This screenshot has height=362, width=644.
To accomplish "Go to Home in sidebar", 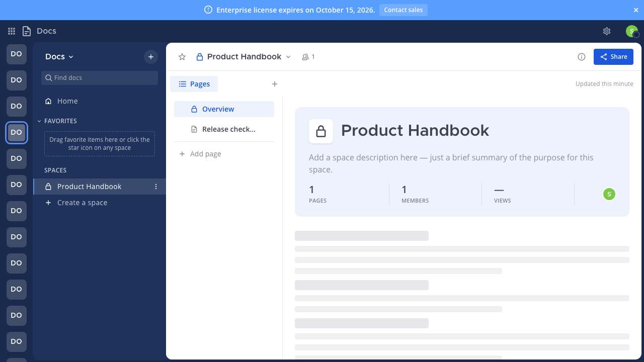I will (x=100, y=101).
